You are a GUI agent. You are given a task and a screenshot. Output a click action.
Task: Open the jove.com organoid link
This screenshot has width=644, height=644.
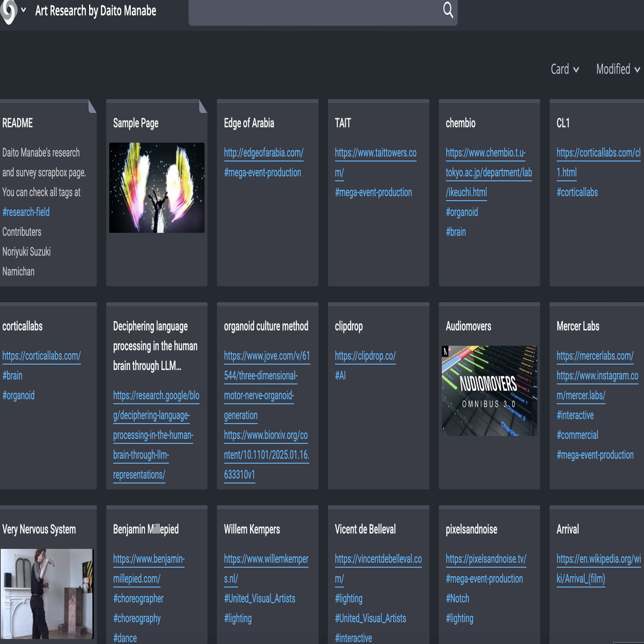pos(267,385)
